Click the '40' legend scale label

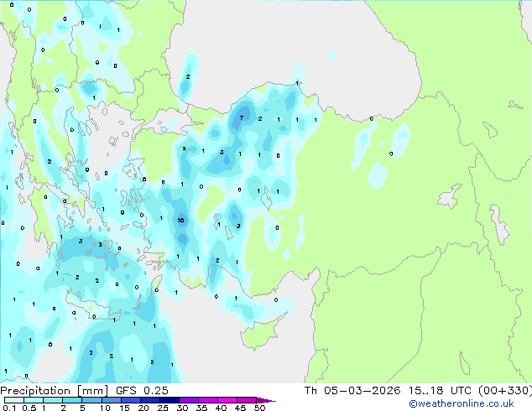coord(221,408)
